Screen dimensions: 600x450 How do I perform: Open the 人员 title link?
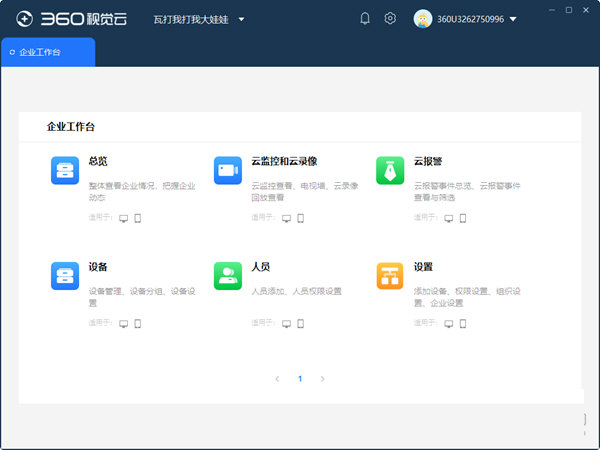(261, 267)
